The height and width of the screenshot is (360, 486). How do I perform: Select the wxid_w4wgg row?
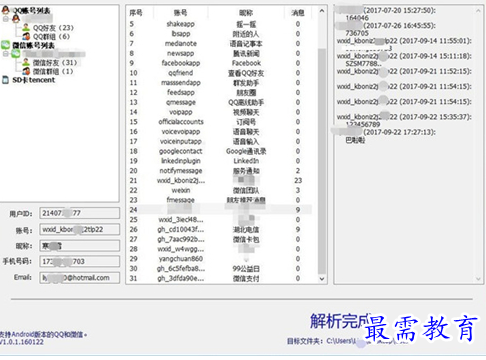220,249
